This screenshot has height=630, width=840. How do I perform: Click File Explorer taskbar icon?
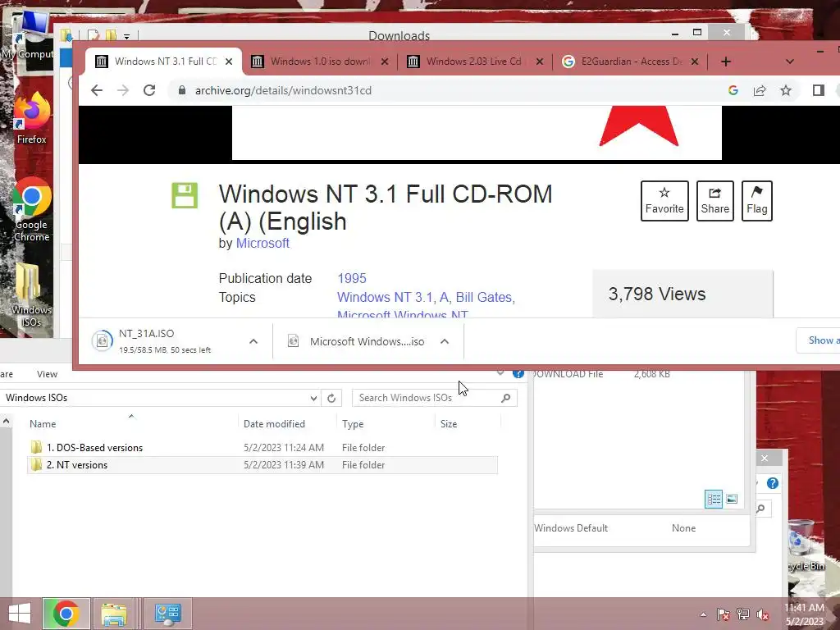click(x=114, y=614)
